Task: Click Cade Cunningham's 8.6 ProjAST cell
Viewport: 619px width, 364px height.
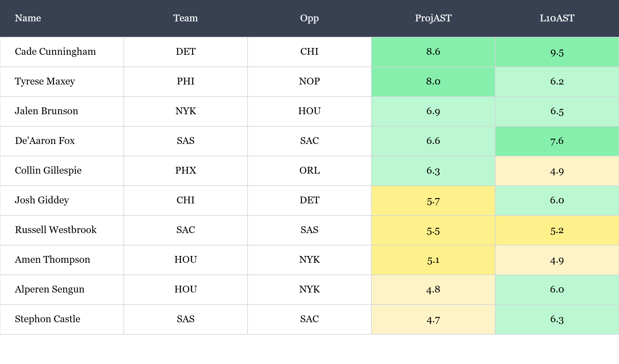Action: click(x=433, y=52)
